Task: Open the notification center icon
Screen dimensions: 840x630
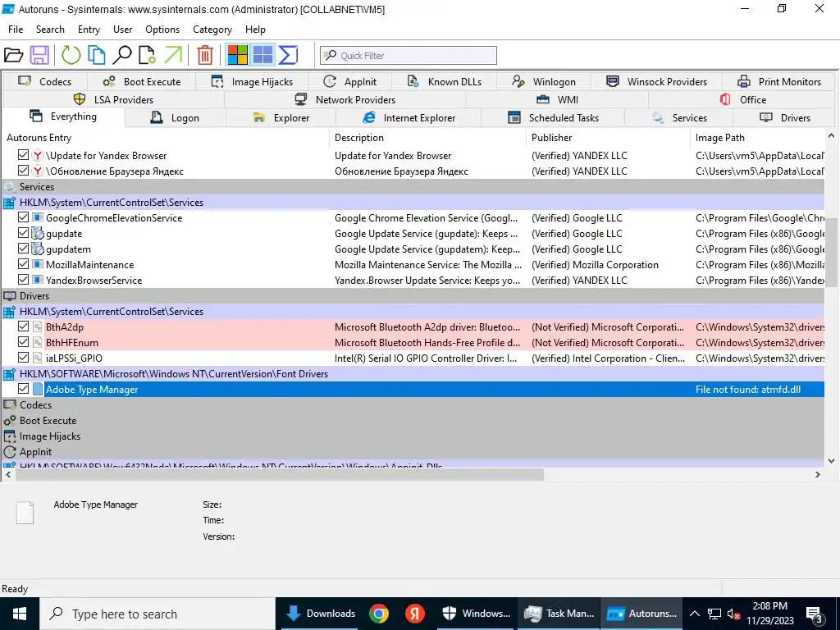Action: tap(815, 614)
